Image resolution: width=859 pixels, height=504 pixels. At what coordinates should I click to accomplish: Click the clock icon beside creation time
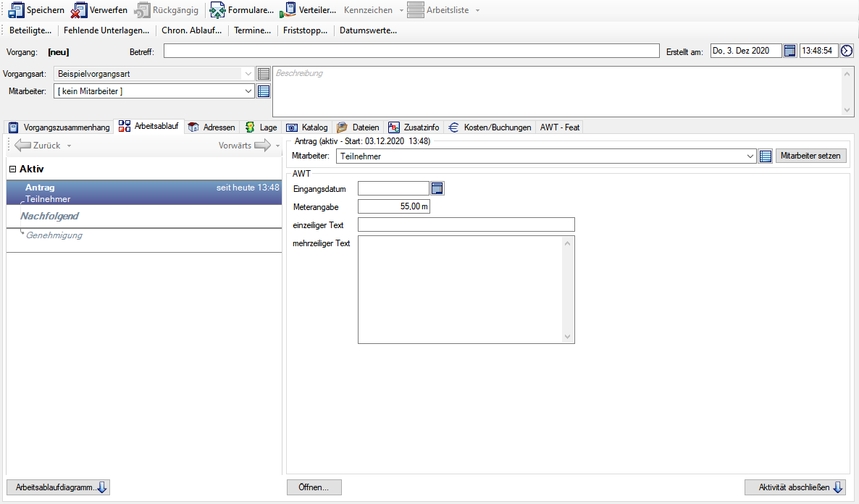(x=847, y=51)
